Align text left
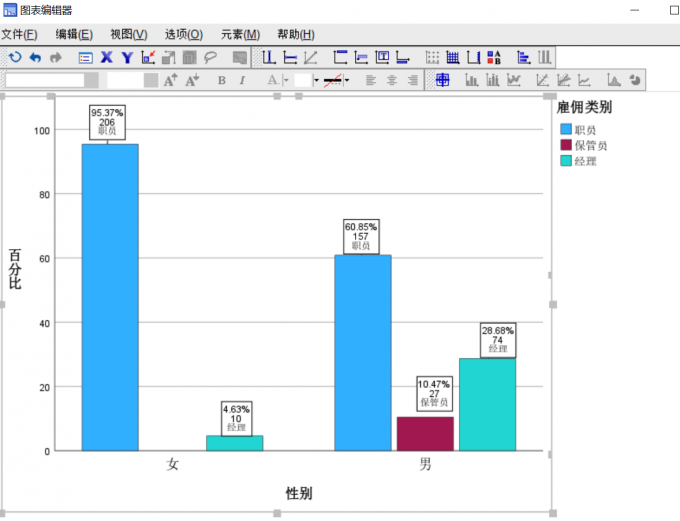 [x=370, y=80]
